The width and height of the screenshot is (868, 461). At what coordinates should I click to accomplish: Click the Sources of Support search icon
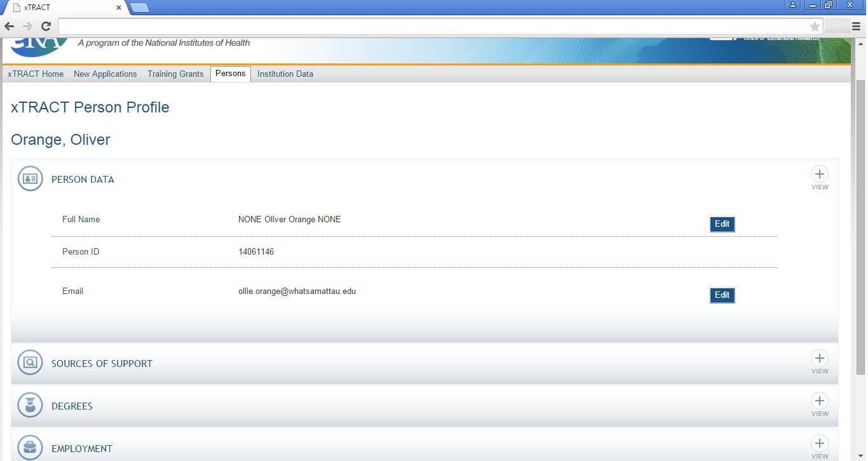pyautogui.click(x=30, y=363)
